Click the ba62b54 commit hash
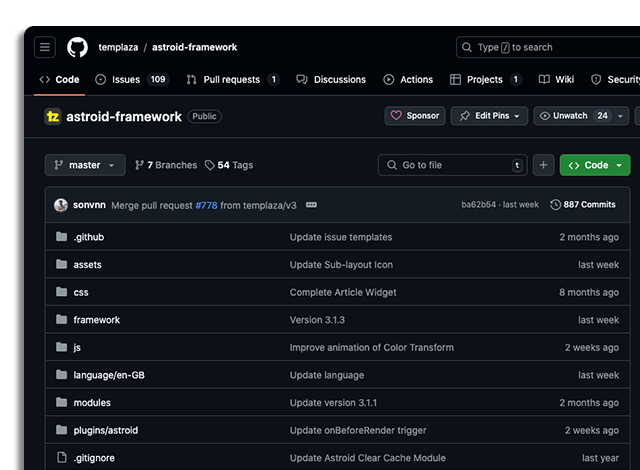The image size is (640, 470). (478, 205)
